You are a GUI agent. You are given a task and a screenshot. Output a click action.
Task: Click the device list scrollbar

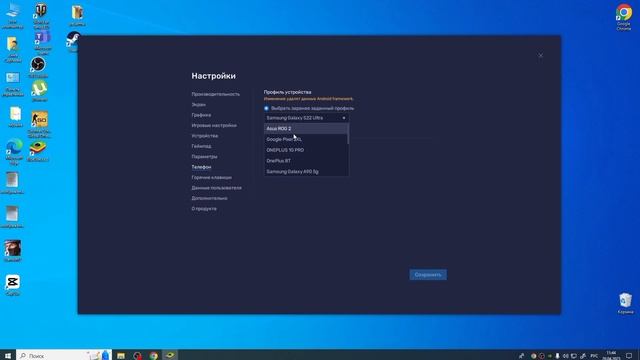(x=348, y=134)
